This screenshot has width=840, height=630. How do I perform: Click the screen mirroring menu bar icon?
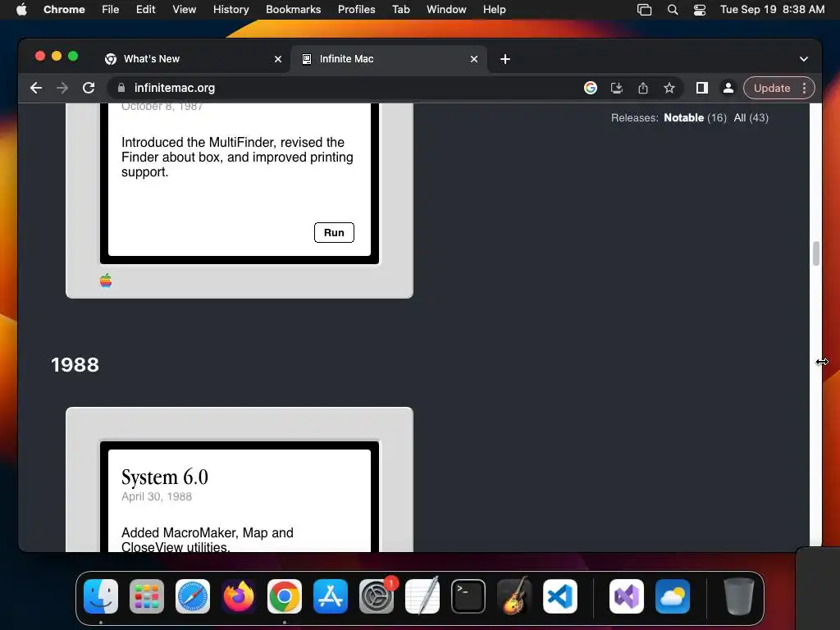pyautogui.click(x=645, y=10)
